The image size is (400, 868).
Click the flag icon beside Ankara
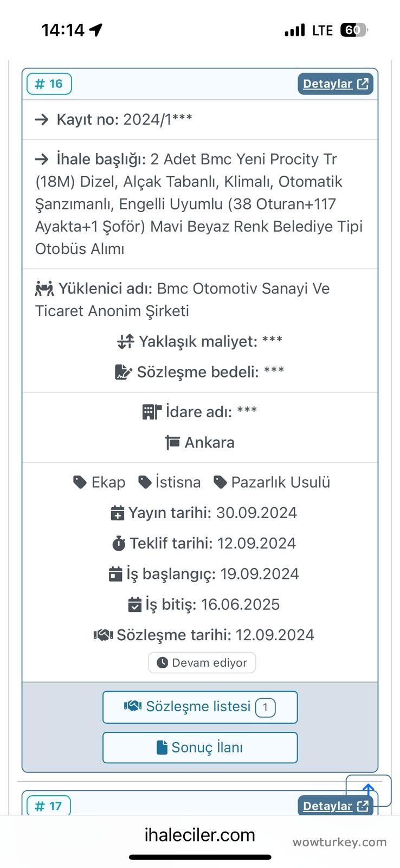point(172,443)
